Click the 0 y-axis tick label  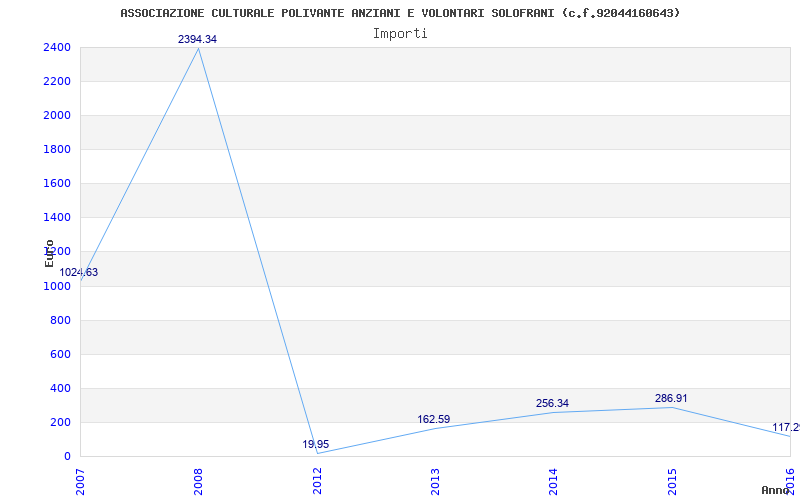click(67, 457)
